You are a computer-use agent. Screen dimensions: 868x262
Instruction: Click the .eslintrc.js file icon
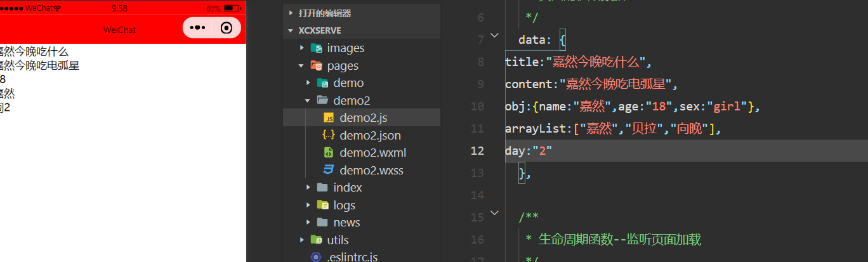(x=316, y=257)
